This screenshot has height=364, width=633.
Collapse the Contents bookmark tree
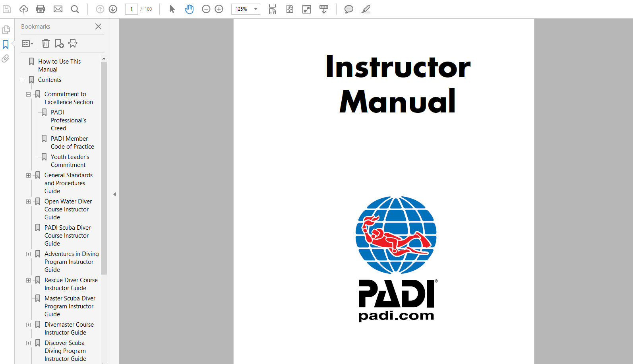click(22, 80)
